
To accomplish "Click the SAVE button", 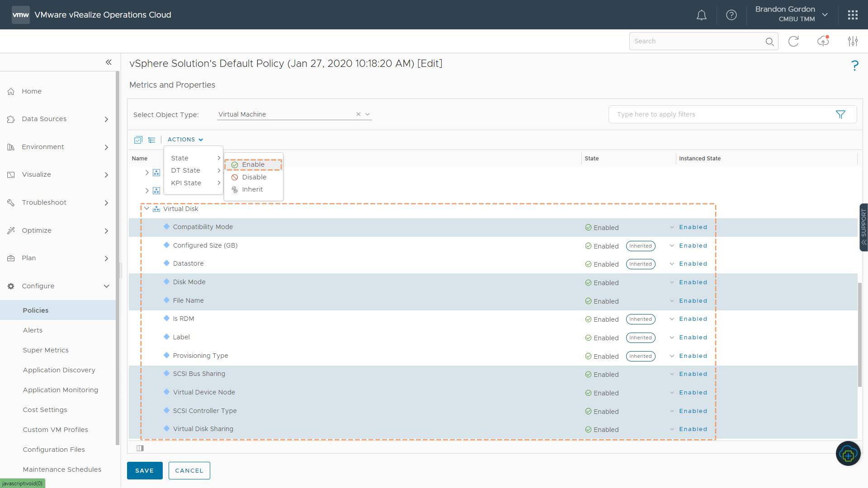I will coord(145,470).
